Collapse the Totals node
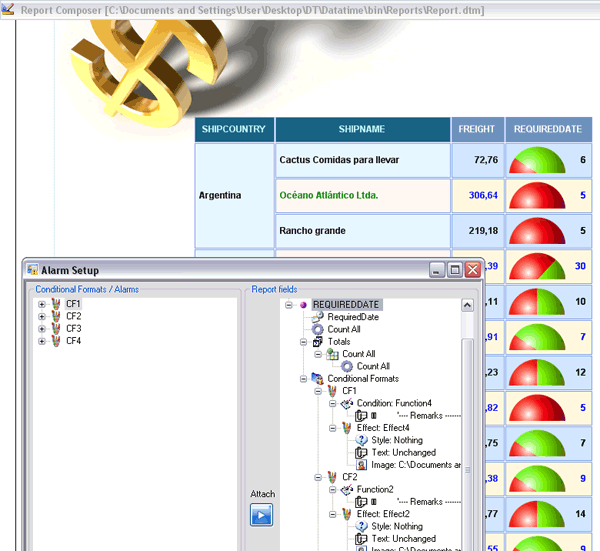 tap(303, 342)
